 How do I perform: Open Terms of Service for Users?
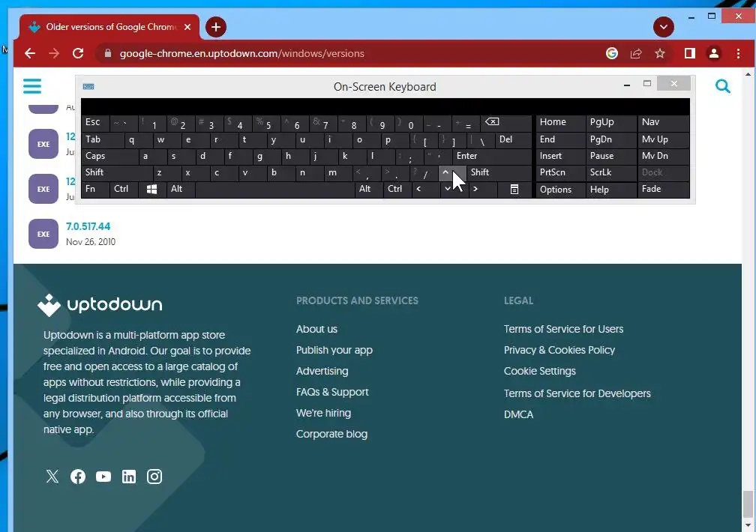point(564,329)
